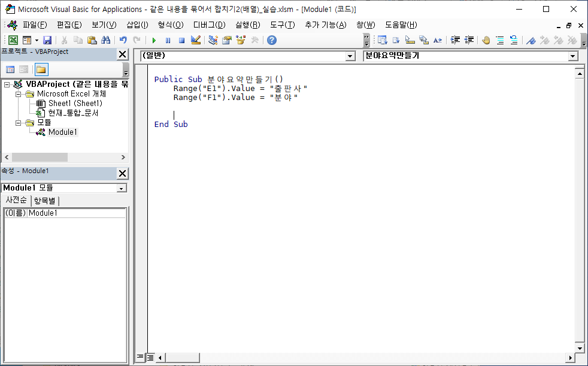Undo the last edit

click(x=123, y=40)
